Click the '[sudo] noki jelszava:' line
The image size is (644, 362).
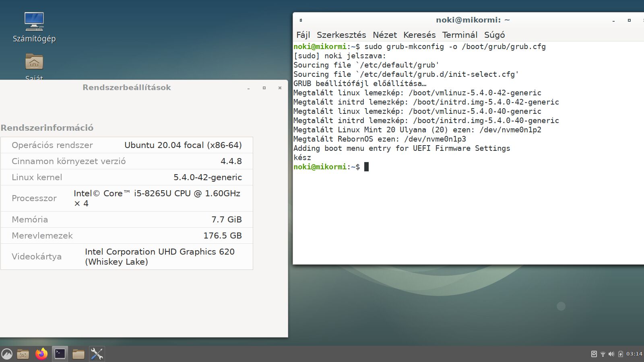(340, 56)
